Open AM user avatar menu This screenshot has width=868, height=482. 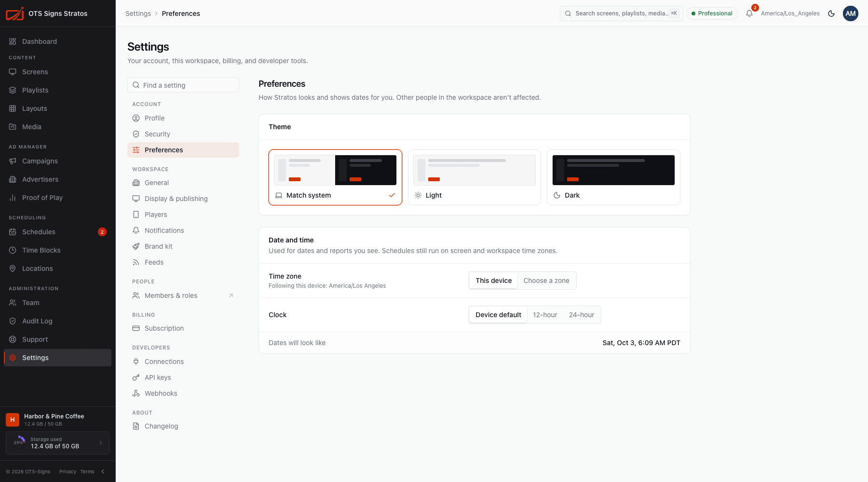(851, 13)
